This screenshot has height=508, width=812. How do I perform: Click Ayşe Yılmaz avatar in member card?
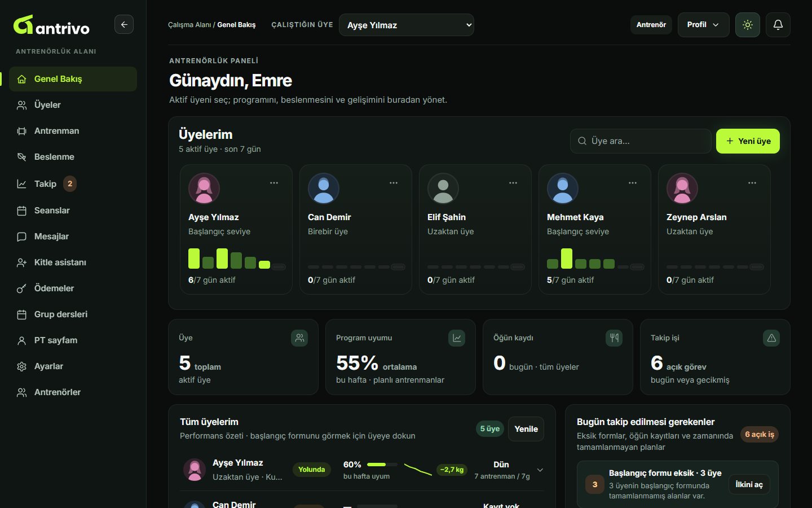click(x=204, y=189)
